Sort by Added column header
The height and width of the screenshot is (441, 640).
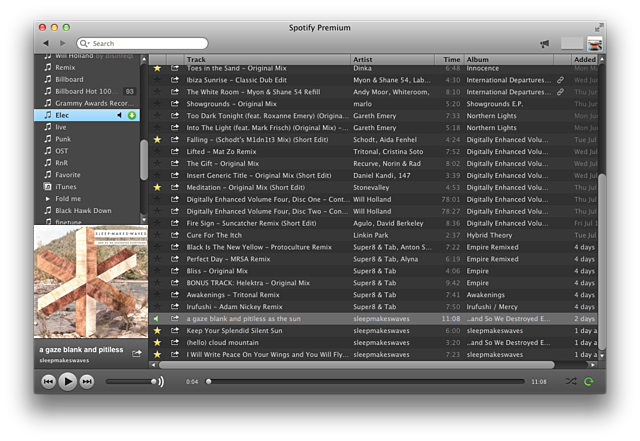[585, 59]
